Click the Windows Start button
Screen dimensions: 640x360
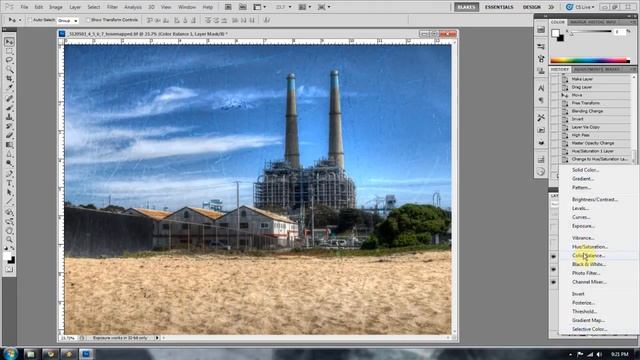coord(10,353)
